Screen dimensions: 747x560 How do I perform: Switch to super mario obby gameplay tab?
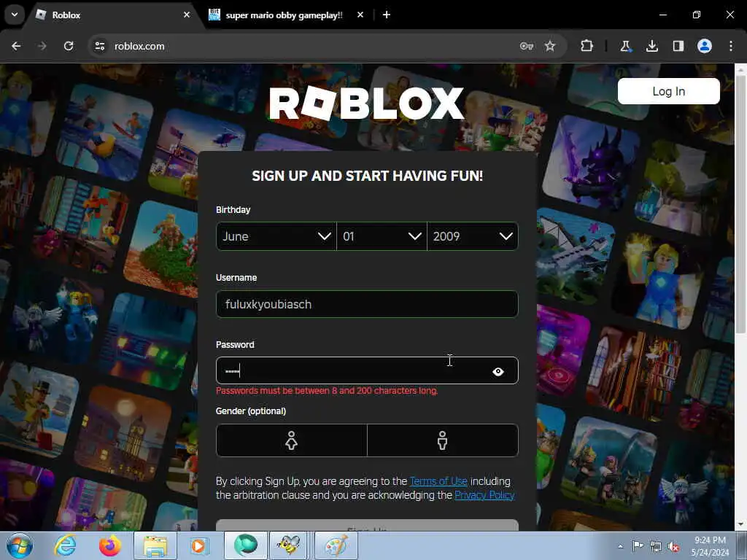click(x=284, y=15)
